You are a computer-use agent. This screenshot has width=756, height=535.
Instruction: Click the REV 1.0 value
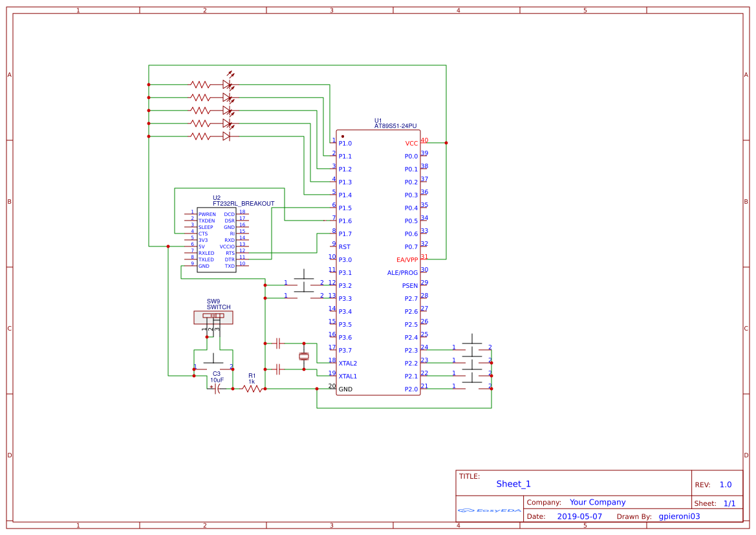pos(726,485)
